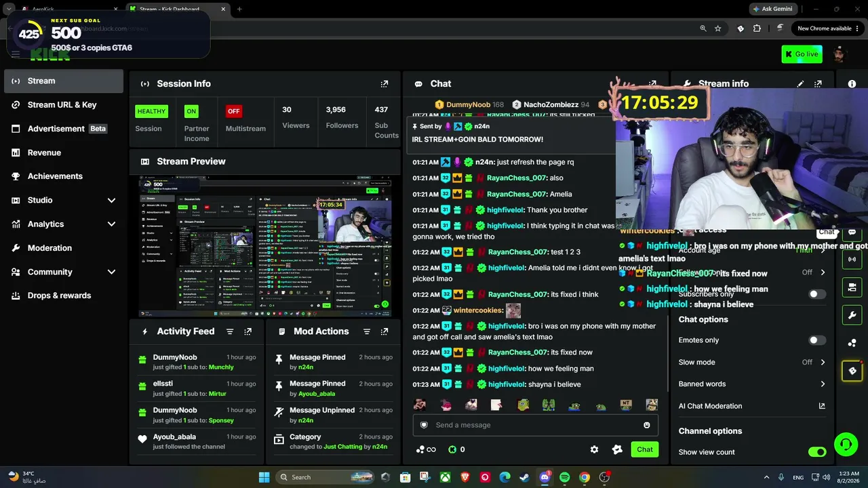Click wintercookies username in chat
The width and height of the screenshot is (868, 488).
click(477, 310)
